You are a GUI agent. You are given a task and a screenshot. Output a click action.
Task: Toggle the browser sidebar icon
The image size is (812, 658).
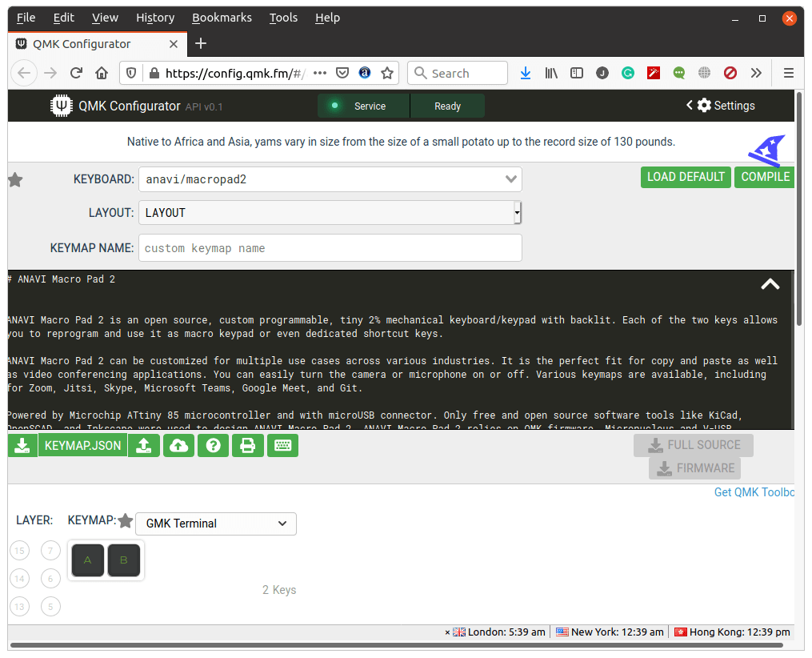point(576,73)
